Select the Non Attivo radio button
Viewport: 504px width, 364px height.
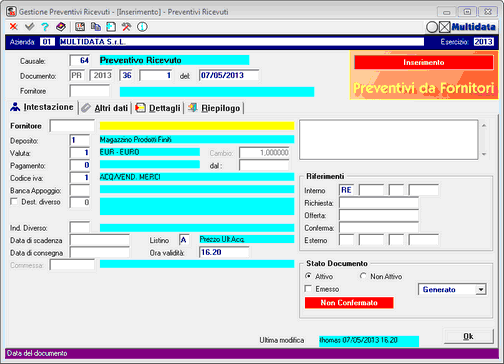(x=363, y=276)
